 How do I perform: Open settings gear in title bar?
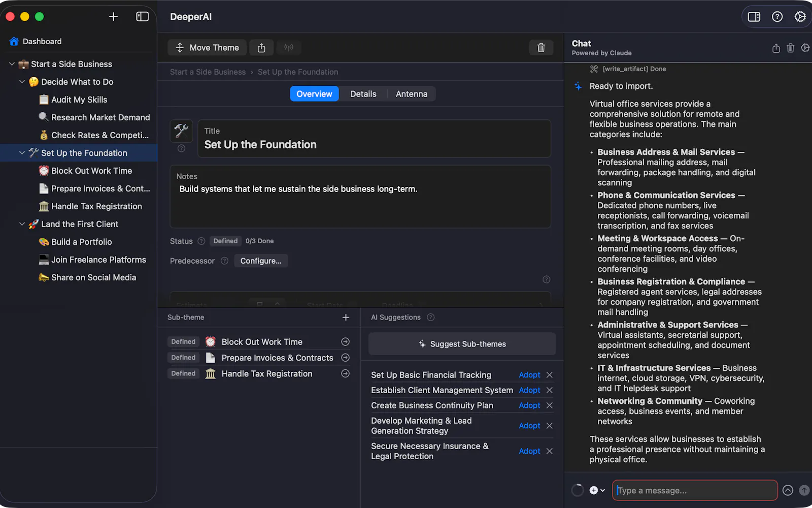coord(800,17)
